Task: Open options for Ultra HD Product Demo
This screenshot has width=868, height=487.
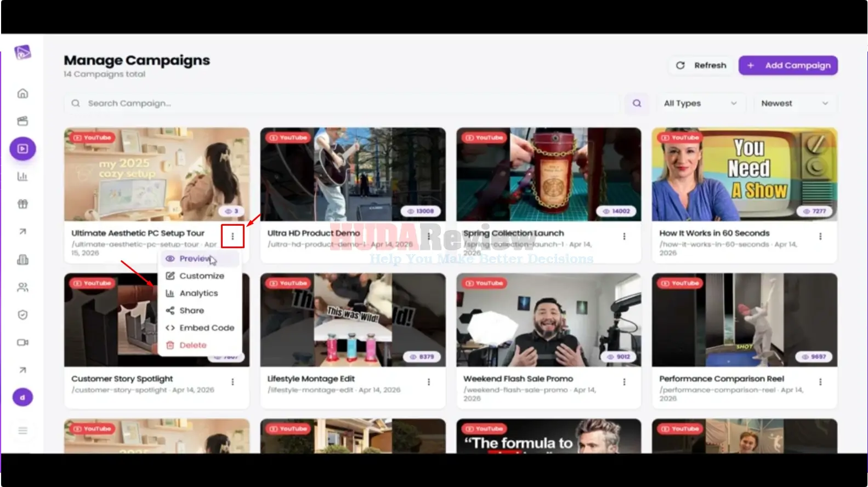Action: tap(429, 236)
